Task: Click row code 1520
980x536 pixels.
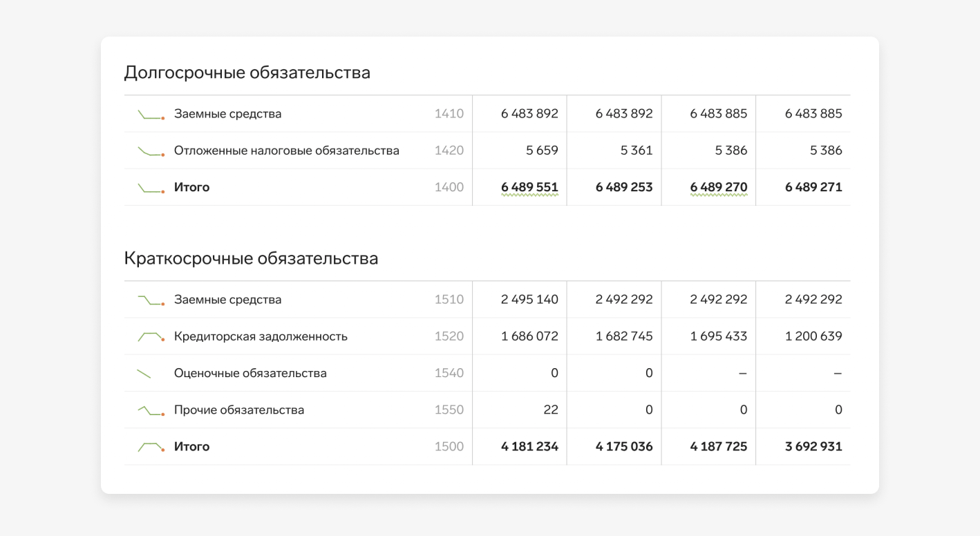Action: pyautogui.click(x=449, y=336)
